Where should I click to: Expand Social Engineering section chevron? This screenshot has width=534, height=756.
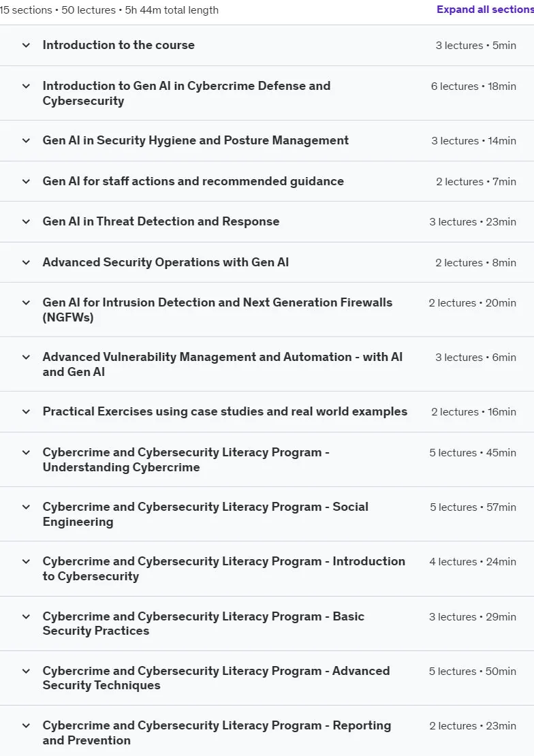26,507
